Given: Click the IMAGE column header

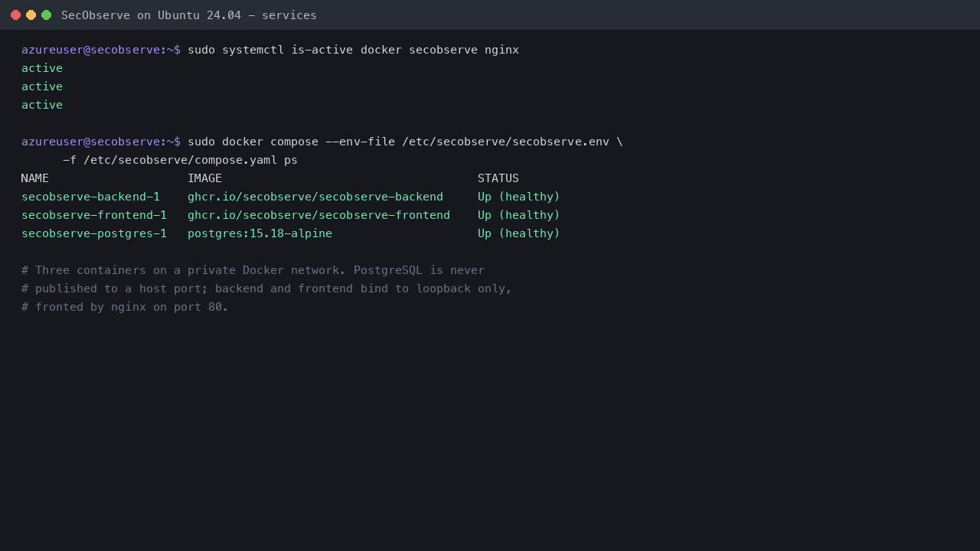Looking at the screenshot, I should (204, 178).
